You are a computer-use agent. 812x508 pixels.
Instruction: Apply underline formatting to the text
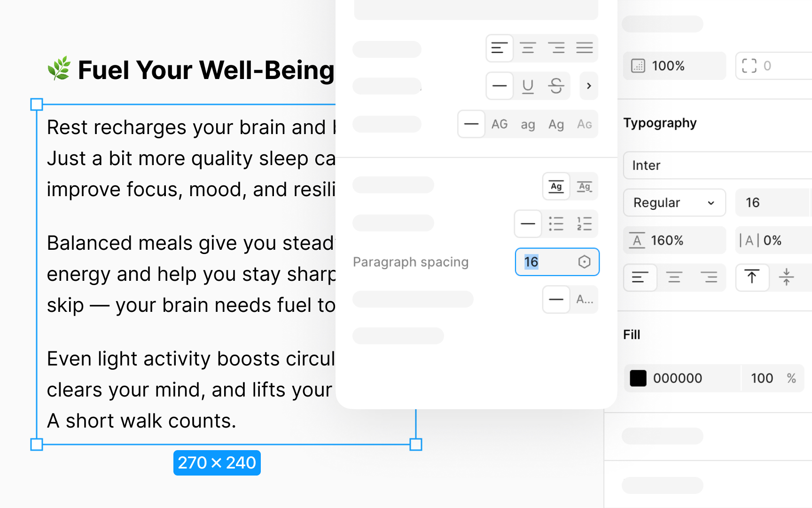[528, 86]
